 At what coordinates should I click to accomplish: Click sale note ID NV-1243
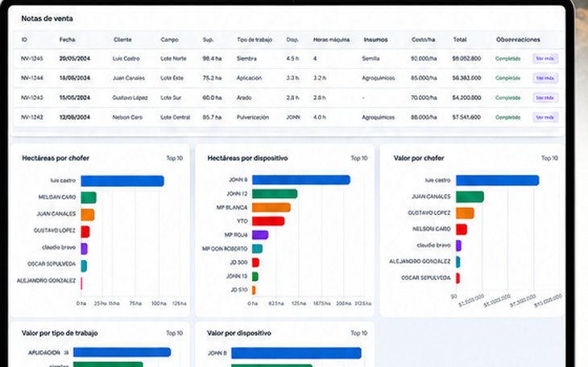tap(32, 97)
